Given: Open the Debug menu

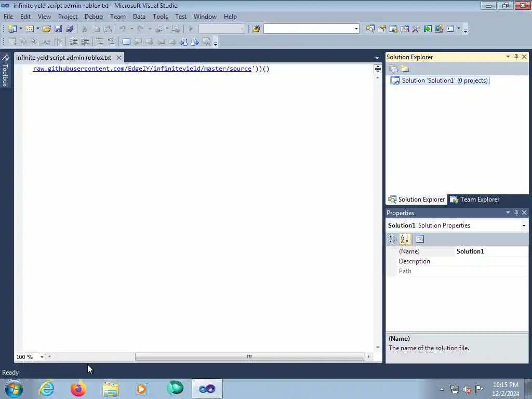Looking at the screenshot, I should coord(94,17).
